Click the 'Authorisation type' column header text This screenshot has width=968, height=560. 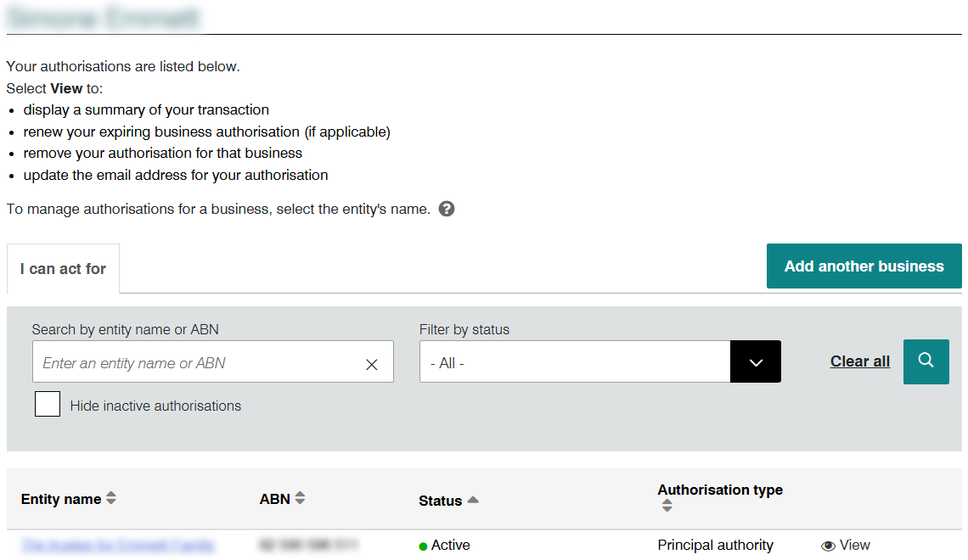[x=719, y=490]
